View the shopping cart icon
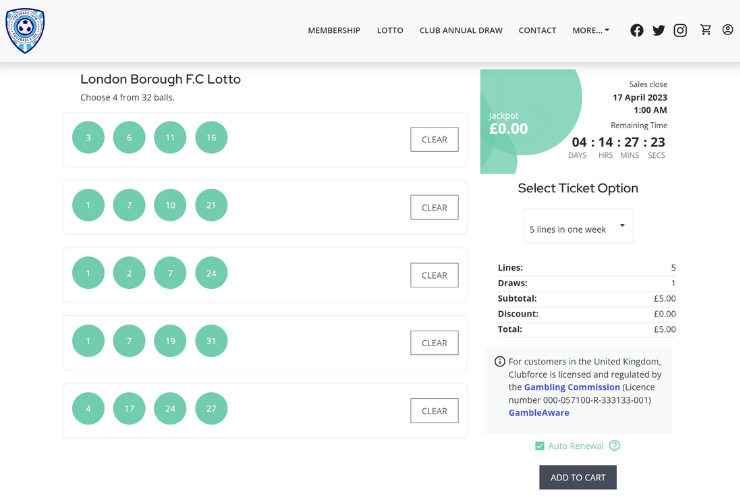This screenshot has width=740, height=500. [x=706, y=30]
